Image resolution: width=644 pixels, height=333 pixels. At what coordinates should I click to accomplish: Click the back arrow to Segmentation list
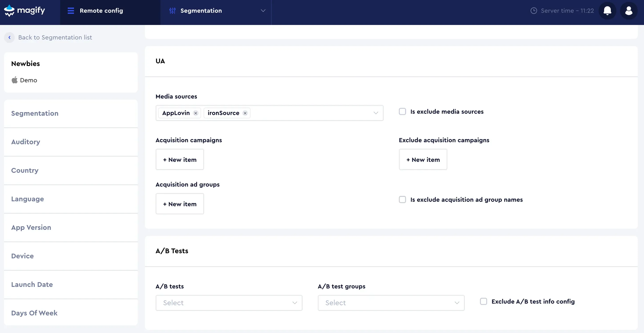(x=10, y=37)
